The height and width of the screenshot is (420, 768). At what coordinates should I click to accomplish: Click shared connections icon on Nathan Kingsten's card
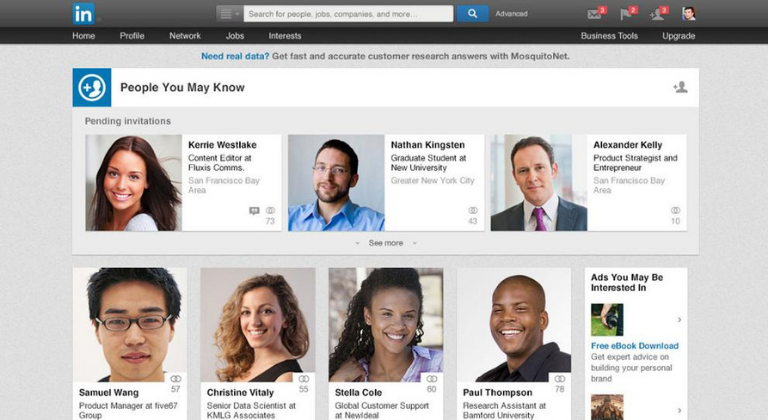[473, 210]
